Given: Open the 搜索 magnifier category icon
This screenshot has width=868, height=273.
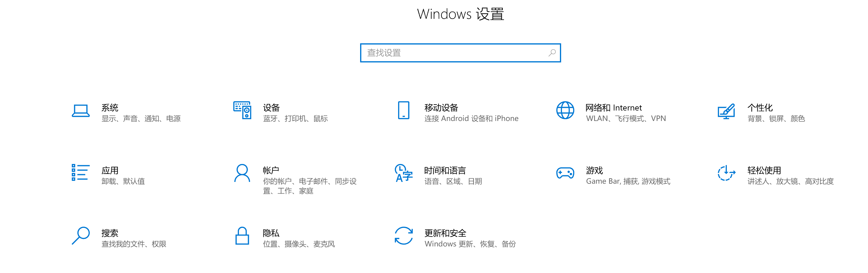Looking at the screenshot, I should [80, 236].
